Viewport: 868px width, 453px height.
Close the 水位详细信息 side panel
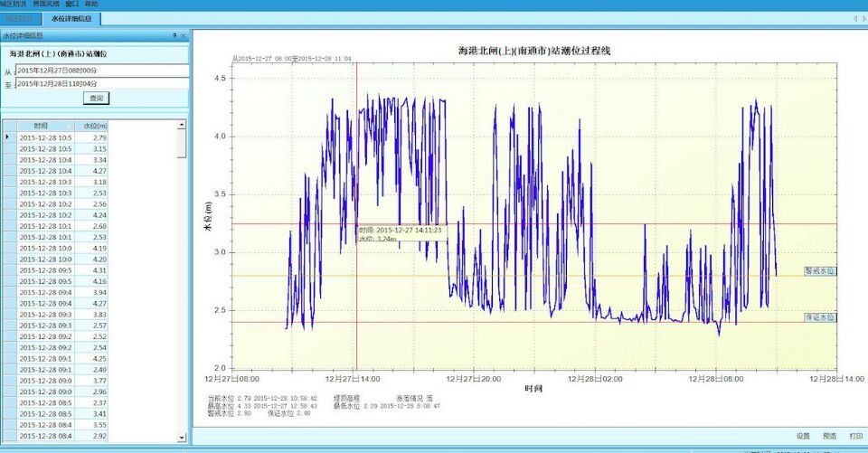184,35
